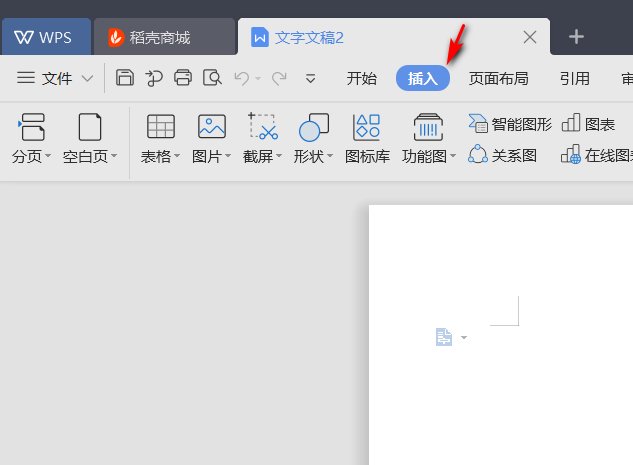Close the 文字文稿2 document tab

tap(530, 37)
